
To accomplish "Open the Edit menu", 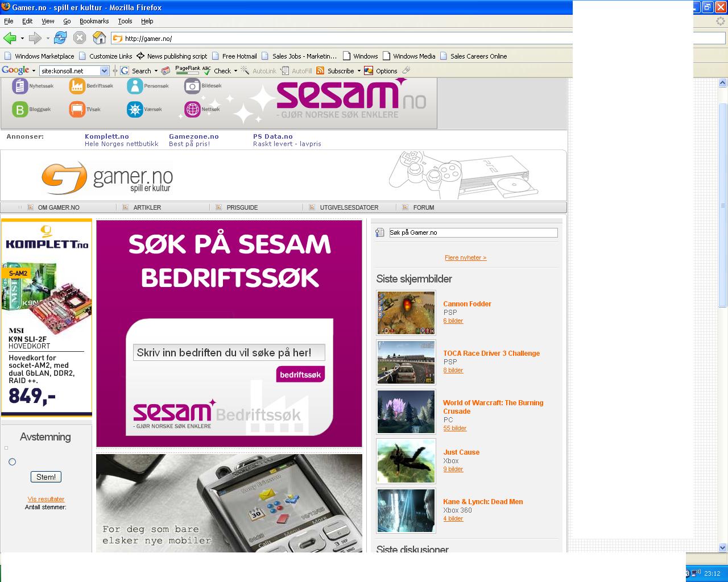I will (27, 21).
